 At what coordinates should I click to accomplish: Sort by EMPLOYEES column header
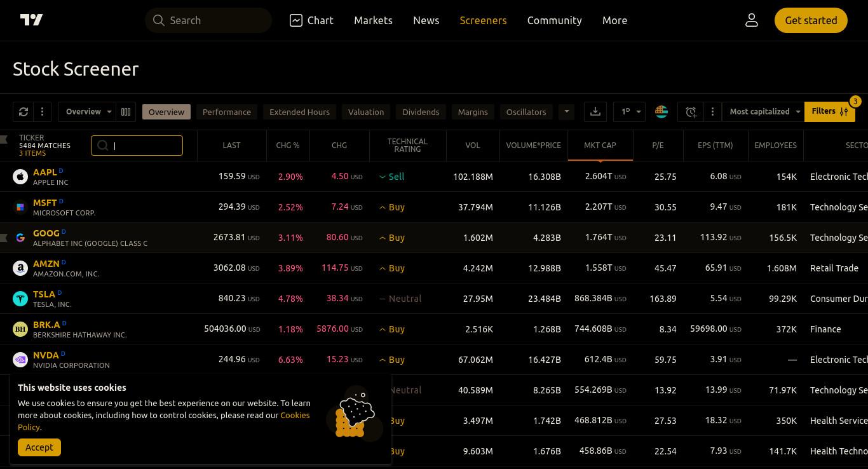coord(775,146)
